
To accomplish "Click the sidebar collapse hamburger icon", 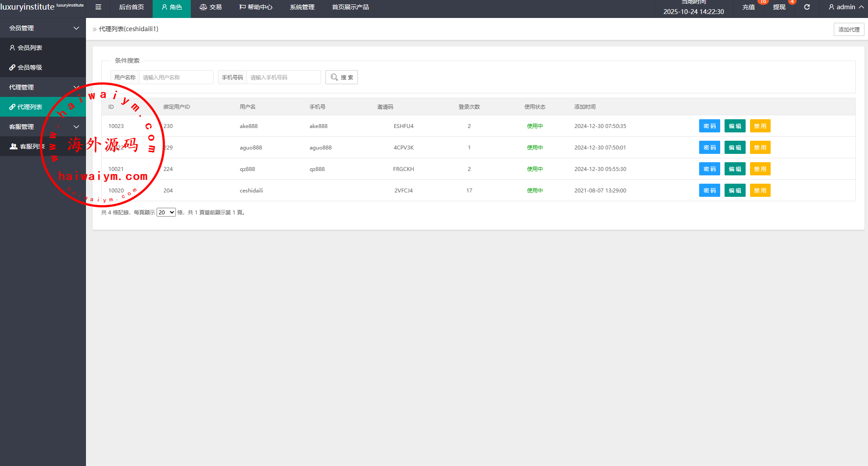I will (98, 7).
